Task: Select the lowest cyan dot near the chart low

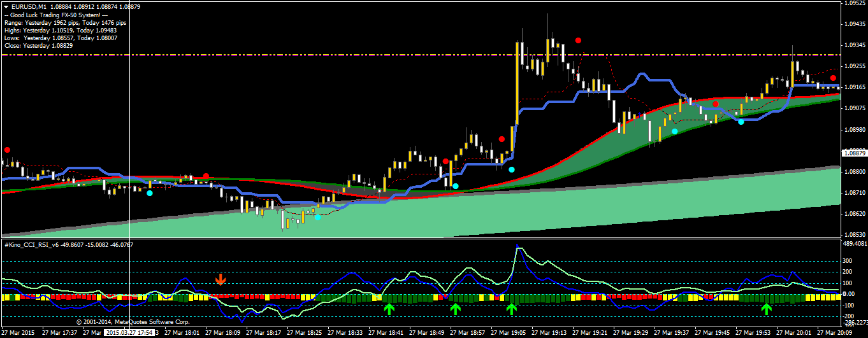Action: [x=318, y=217]
